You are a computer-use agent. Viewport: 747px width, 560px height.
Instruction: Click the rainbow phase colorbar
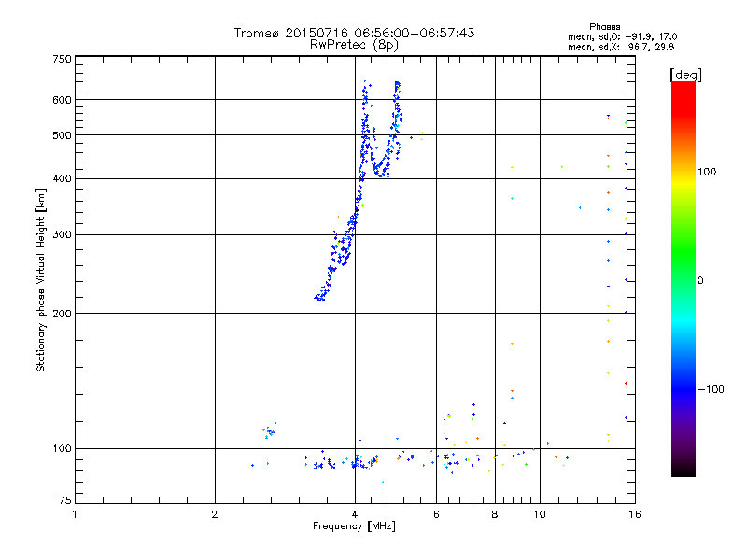[684, 279]
